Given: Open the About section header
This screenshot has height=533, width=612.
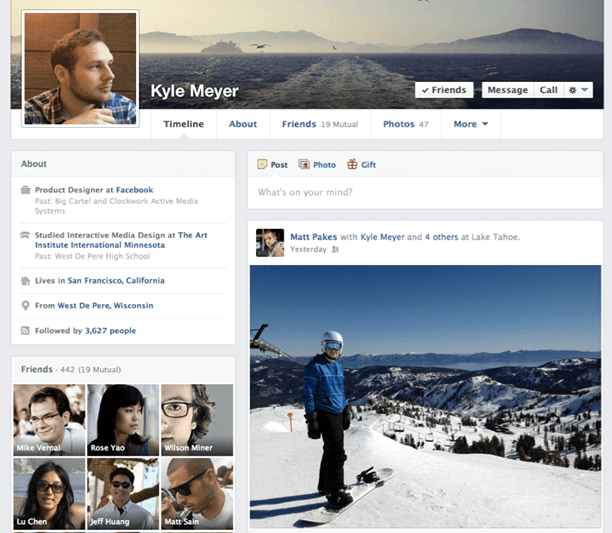Looking at the screenshot, I should [34, 164].
